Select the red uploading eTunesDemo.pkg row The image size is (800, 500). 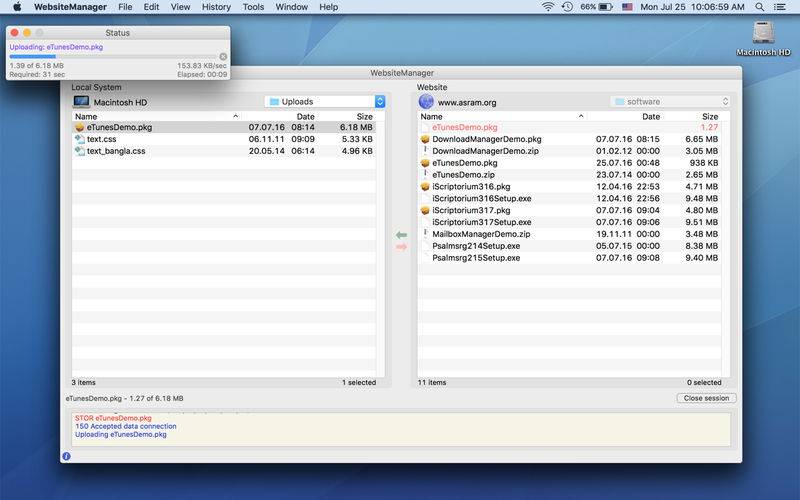pos(569,128)
